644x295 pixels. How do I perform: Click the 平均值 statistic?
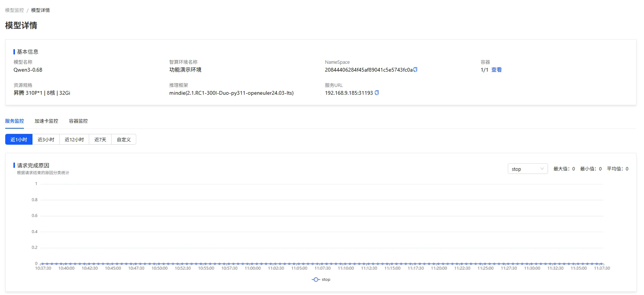tap(618, 169)
